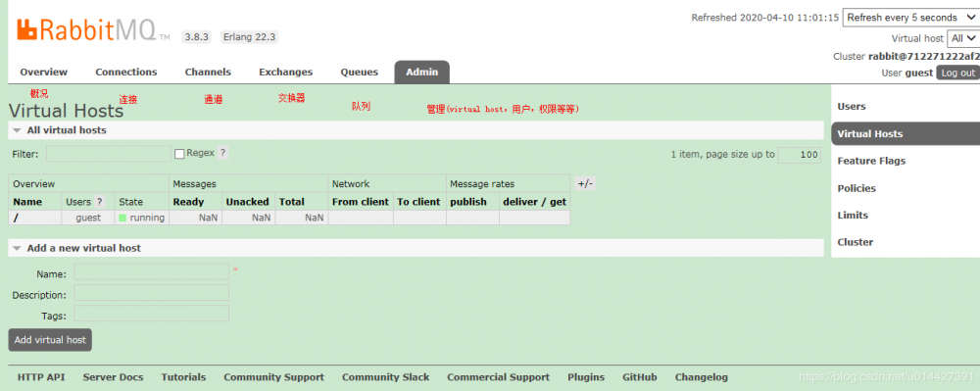Open the Refresh every 5 seconds dropdown
This screenshot has height=391, width=980.
[910, 18]
